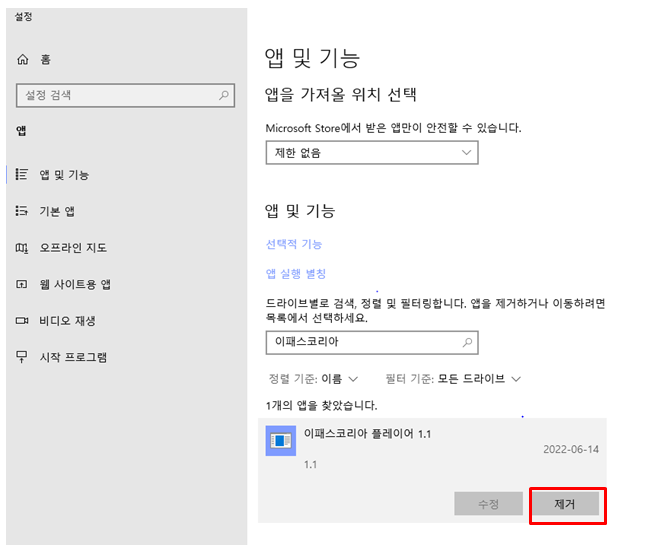The image size is (654, 554).
Task: Click 1개의 앱을 찾았습니다 result text
Action: click(x=322, y=405)
